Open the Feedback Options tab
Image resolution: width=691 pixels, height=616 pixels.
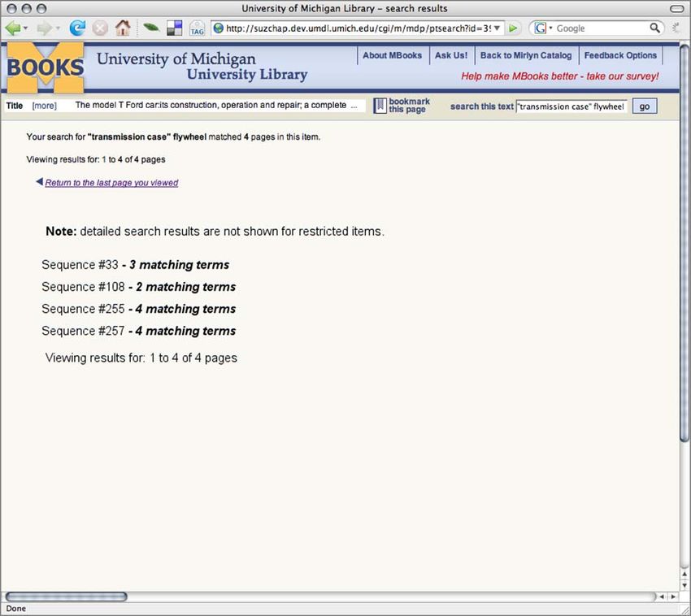click(620, 55)
